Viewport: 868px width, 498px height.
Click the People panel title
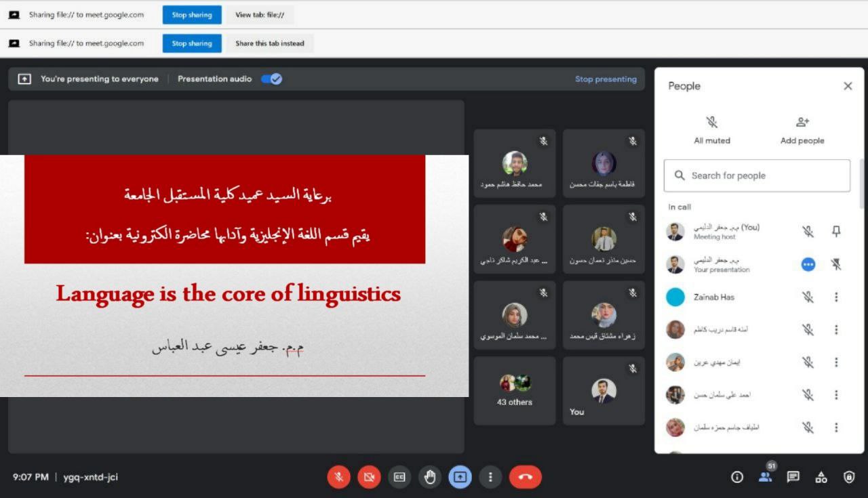pyautogui.click(x=684, y=86)
